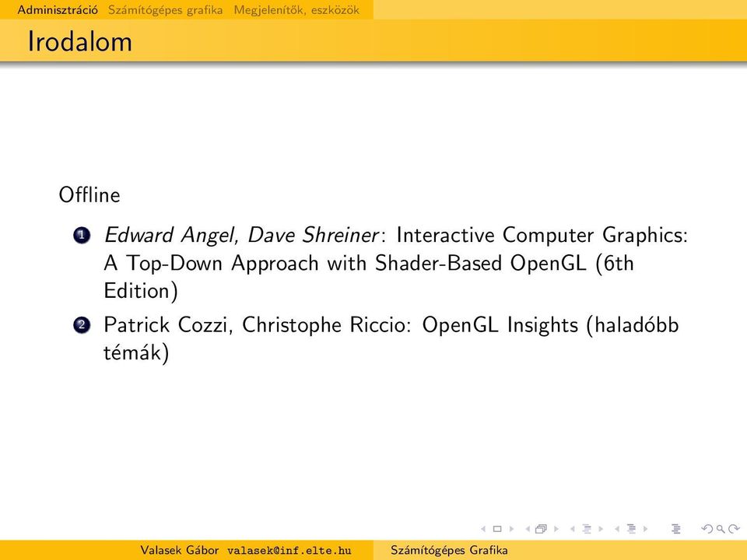Click the Irodalom slide title
This screenshot has height=560, width=747.
80,41
